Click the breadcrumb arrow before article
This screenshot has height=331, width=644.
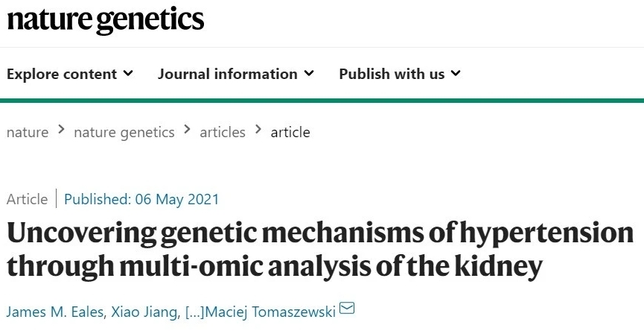258,130
